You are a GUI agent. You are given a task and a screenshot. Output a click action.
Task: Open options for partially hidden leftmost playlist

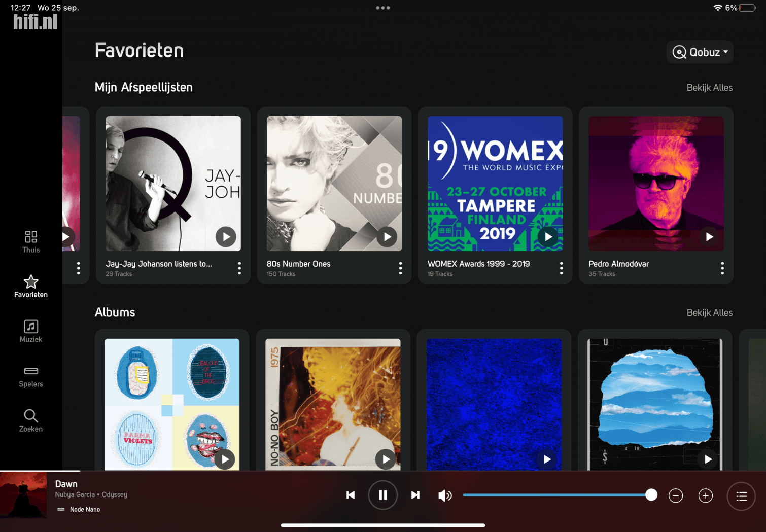pyautogui.click(x=78, y=268)
